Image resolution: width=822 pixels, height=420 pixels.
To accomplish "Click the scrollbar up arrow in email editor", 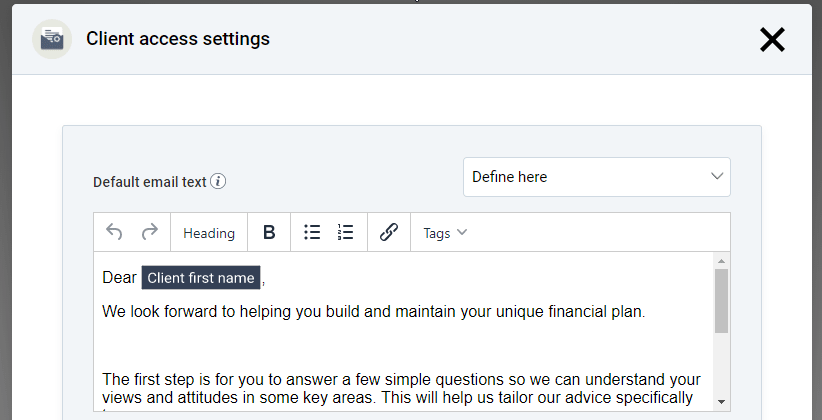I will (721, 261).
